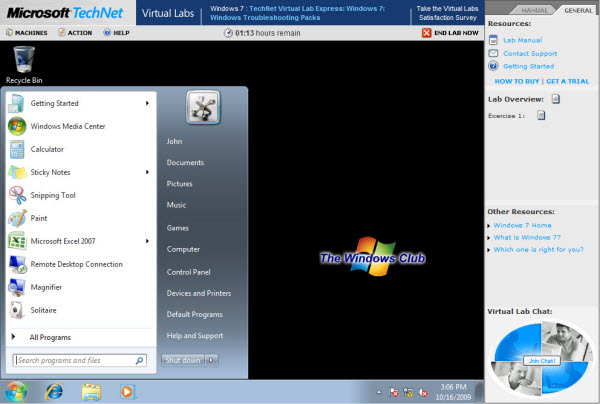Open Games from Start menu
This screenshot has width=600, height=404.
pos(178,228)
